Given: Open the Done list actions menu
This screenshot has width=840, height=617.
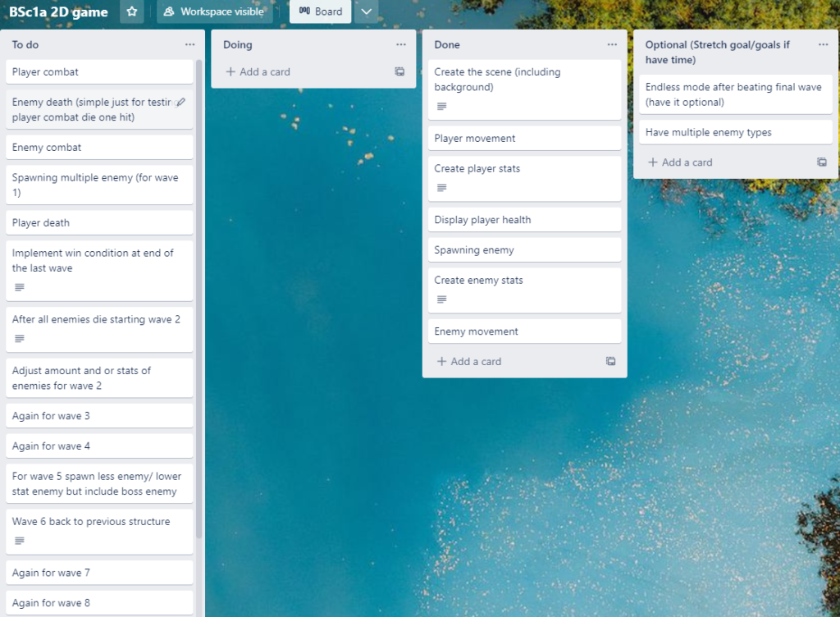Looking at the screenshot, I should point(612,44).
